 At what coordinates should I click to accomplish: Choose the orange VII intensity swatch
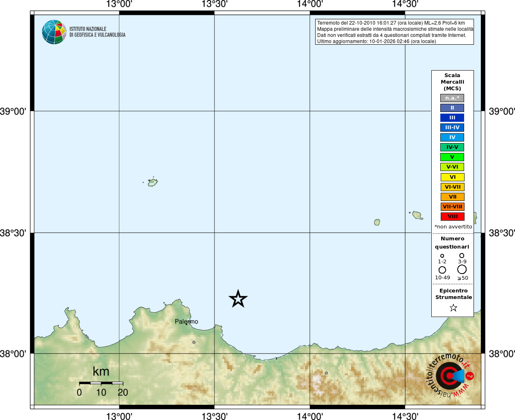tap(452, 197)
